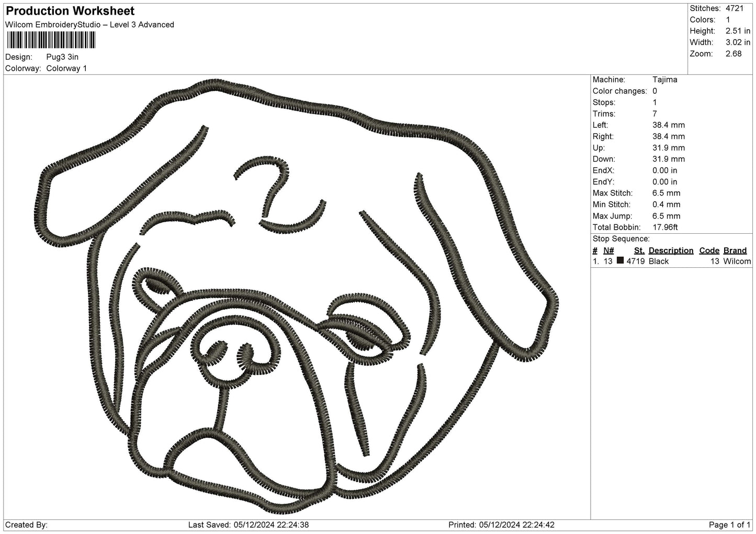Select the Black thread row in Stop Sequence

672,261
